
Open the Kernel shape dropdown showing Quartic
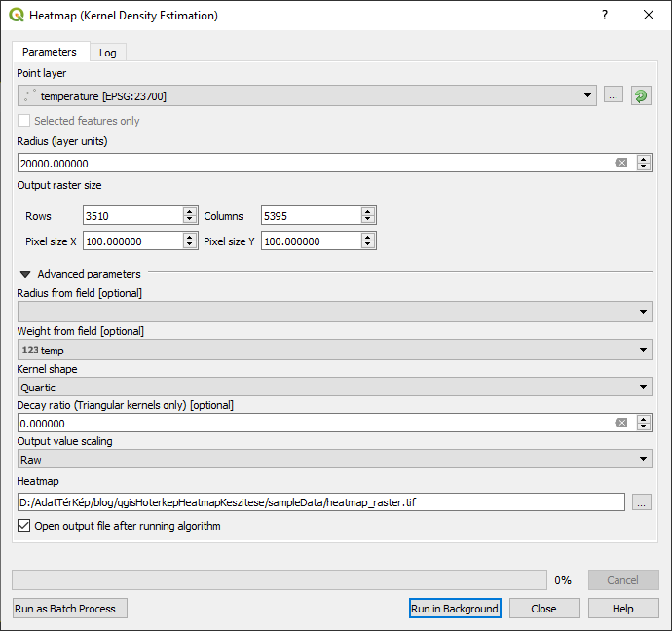click(335, 387)
